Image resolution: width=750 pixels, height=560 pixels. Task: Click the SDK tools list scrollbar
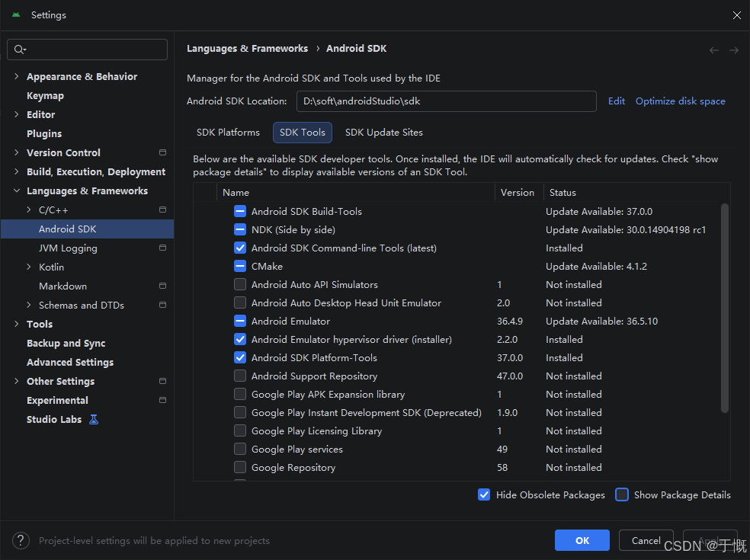click(725, 308)
